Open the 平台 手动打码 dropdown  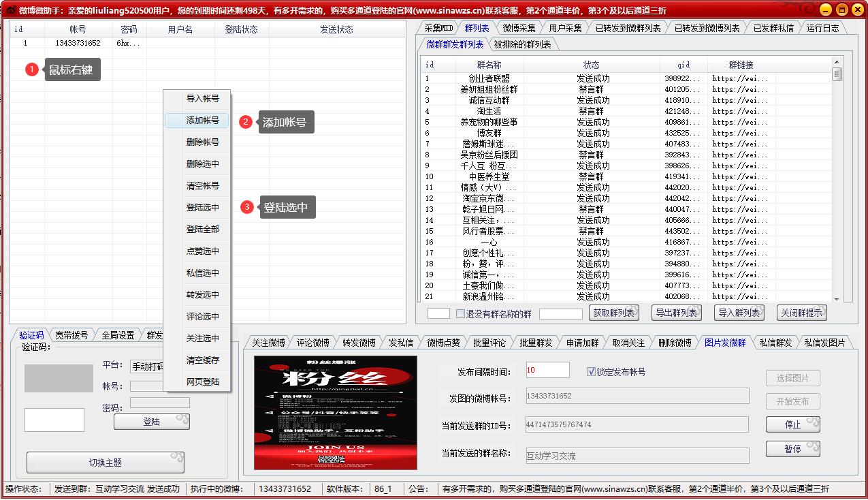pyautogui.click(x=146, y=366)
